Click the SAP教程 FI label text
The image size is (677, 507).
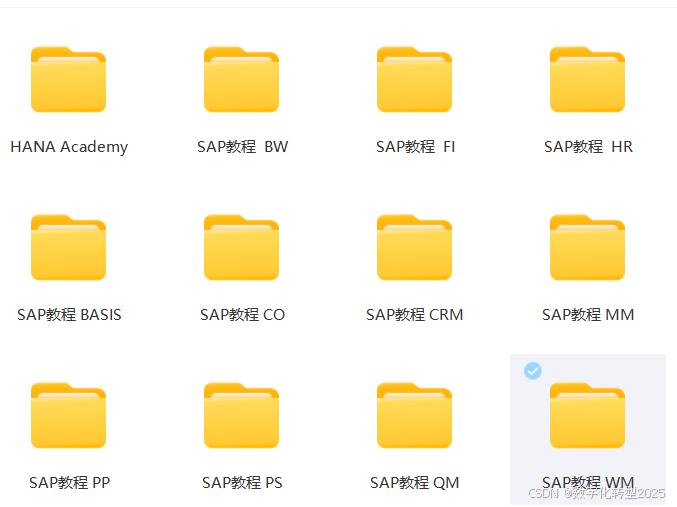coord(415,147)
